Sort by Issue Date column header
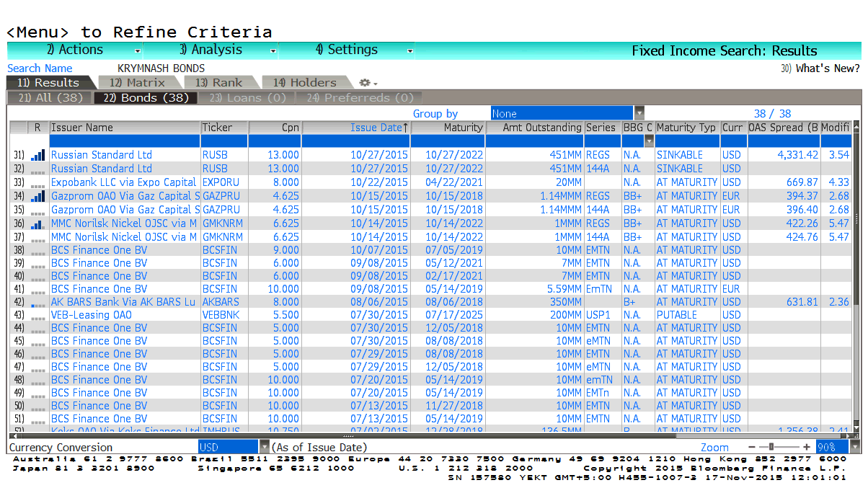Screen dimensions: 868x488 pyautogui.click(x=355, y=128)
